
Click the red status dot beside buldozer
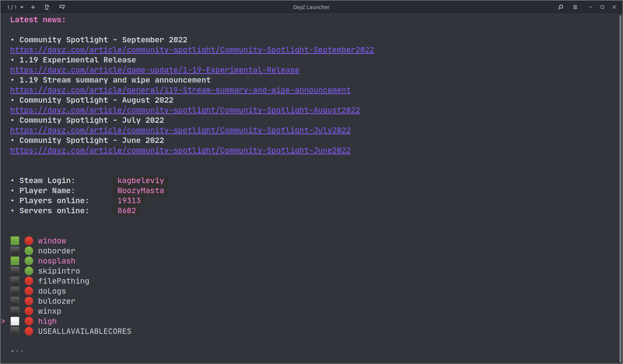[x=29, y=301]
